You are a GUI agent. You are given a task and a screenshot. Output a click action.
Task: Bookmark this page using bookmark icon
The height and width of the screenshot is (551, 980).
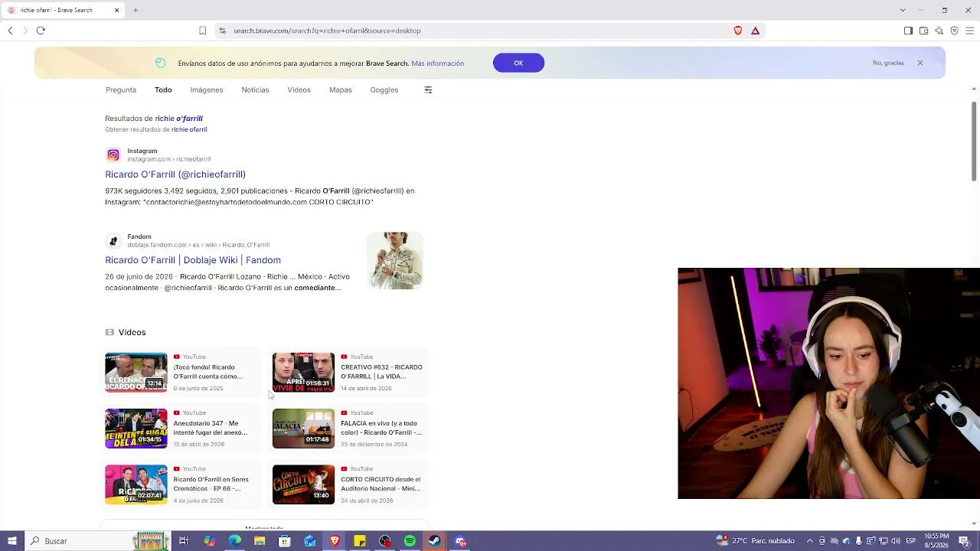(202, 31)
